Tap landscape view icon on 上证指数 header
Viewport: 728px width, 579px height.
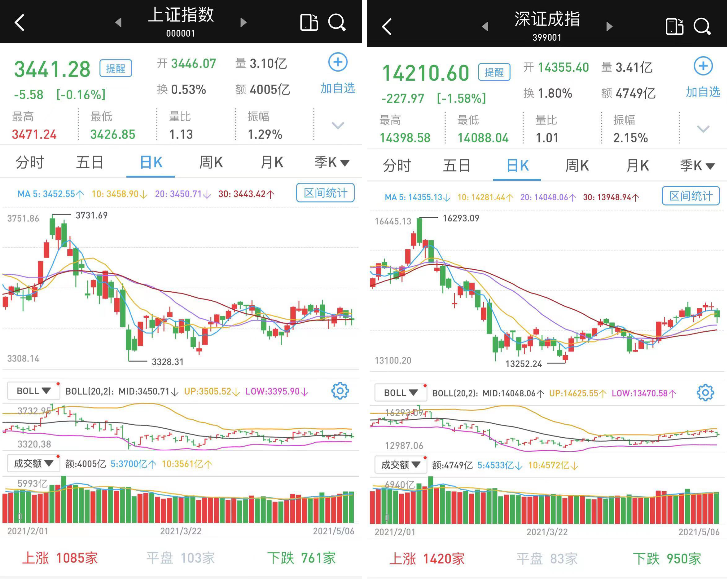[309, 22]
